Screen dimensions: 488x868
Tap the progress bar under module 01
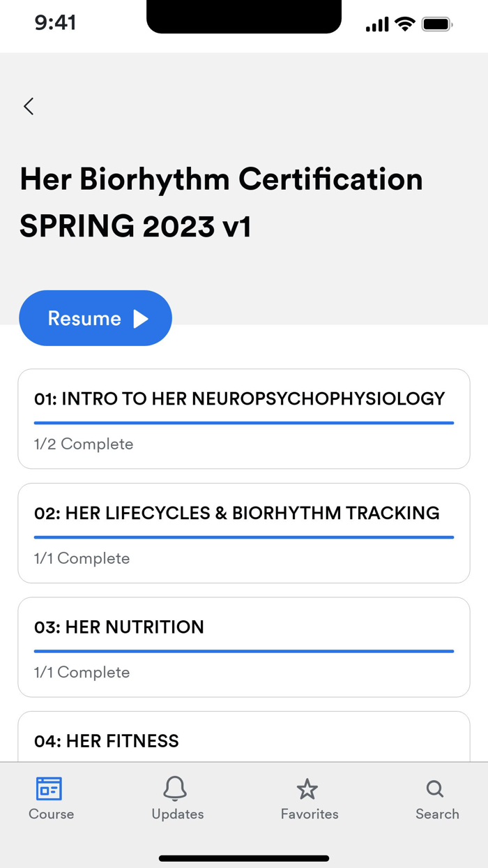[243, 423]
